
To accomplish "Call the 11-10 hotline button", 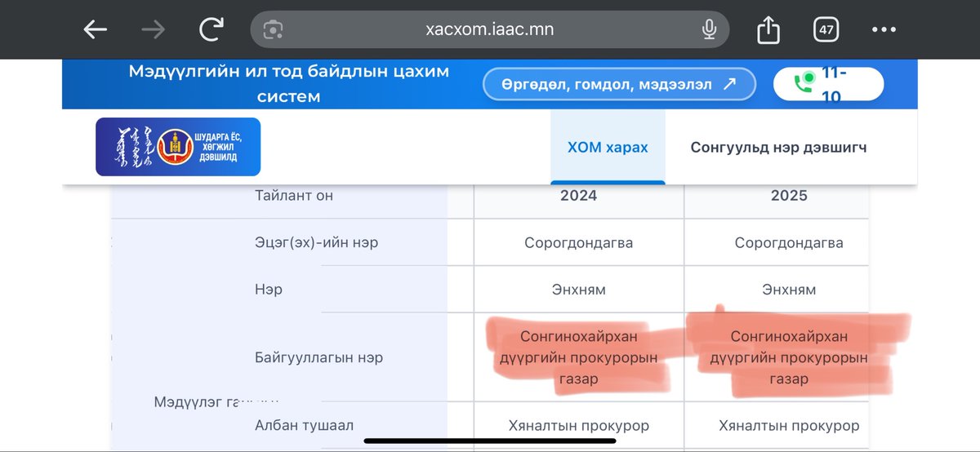I will (828, 84).
